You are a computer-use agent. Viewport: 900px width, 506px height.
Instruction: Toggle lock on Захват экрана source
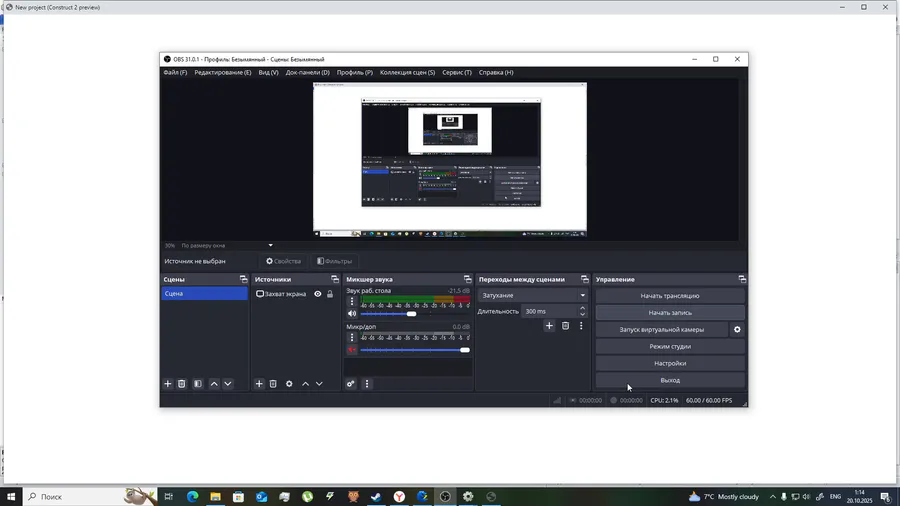[x=330, y=294]
